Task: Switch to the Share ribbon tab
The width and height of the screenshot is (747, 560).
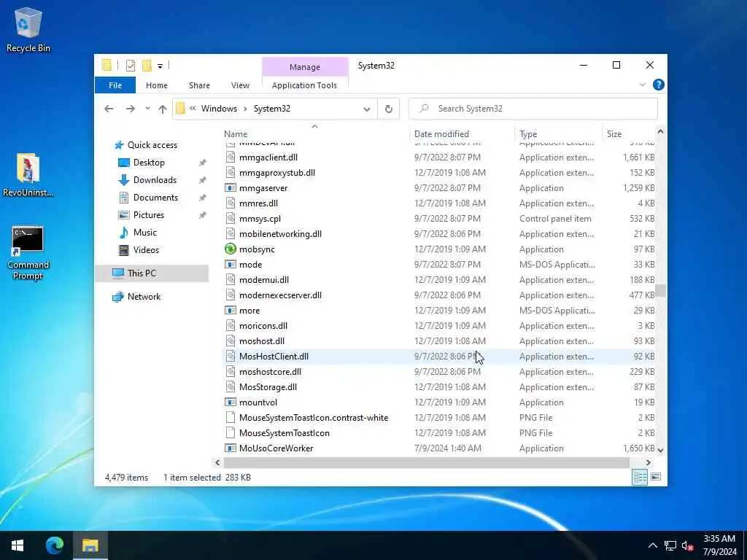Action: tap(199, 85)
